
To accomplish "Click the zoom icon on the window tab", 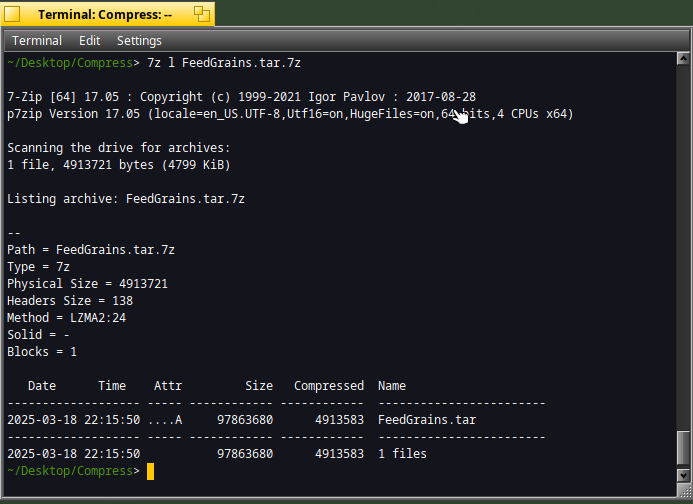I will [202, 14].
